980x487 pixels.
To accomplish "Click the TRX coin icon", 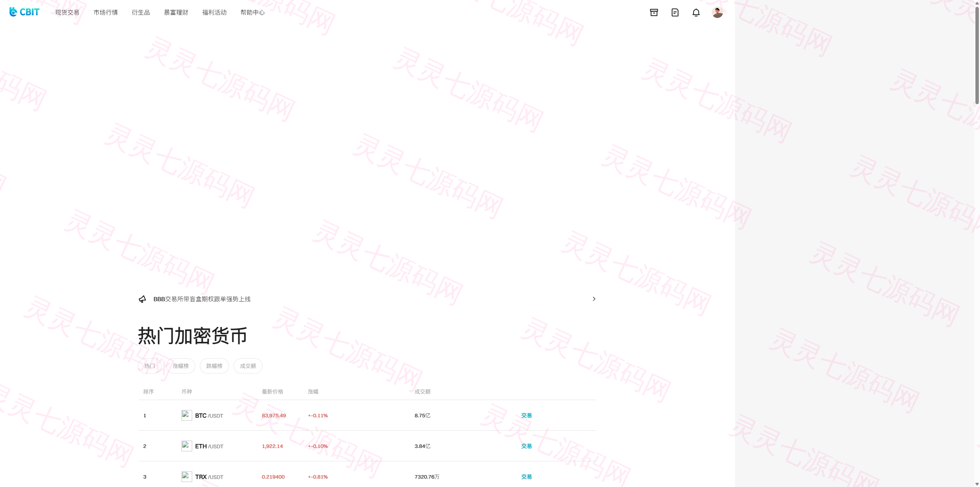I will click(186, 476).
